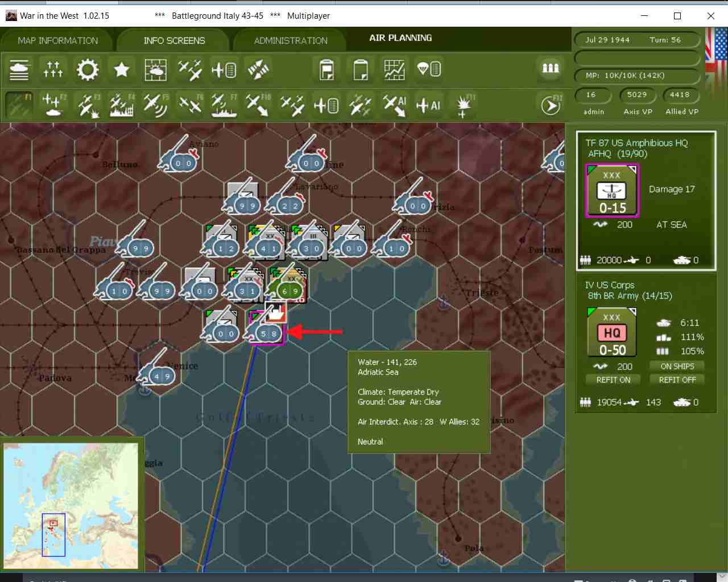Turn REFIT OFF for IV US Corps

click(677, 380)
